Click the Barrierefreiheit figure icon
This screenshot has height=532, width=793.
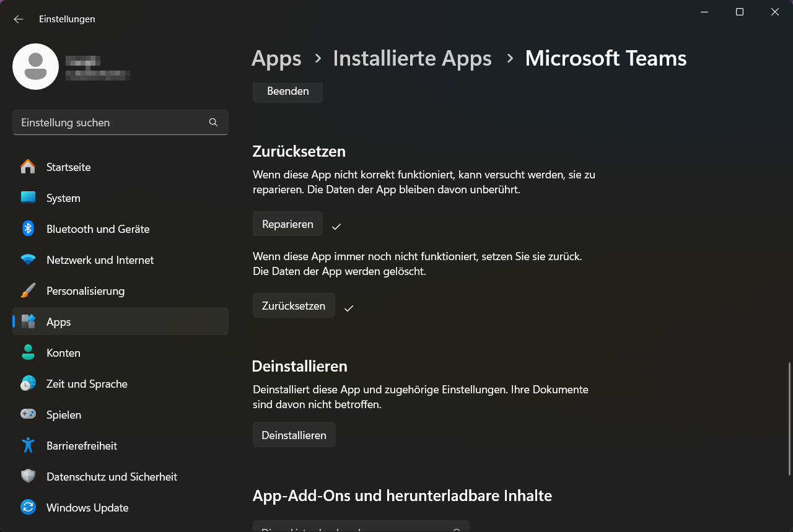(x=28, y=445)
